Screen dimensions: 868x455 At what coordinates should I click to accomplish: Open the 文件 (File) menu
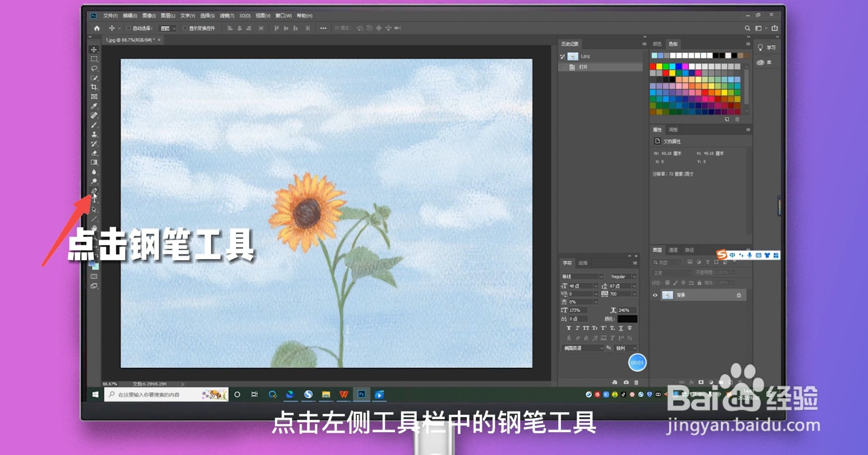(x=111, y=16)
